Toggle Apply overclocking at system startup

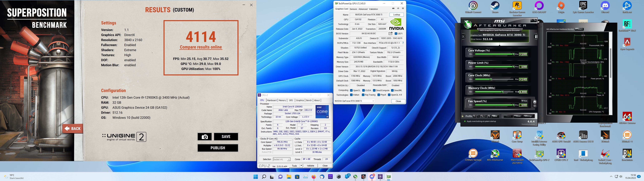(x=465, y=121)
